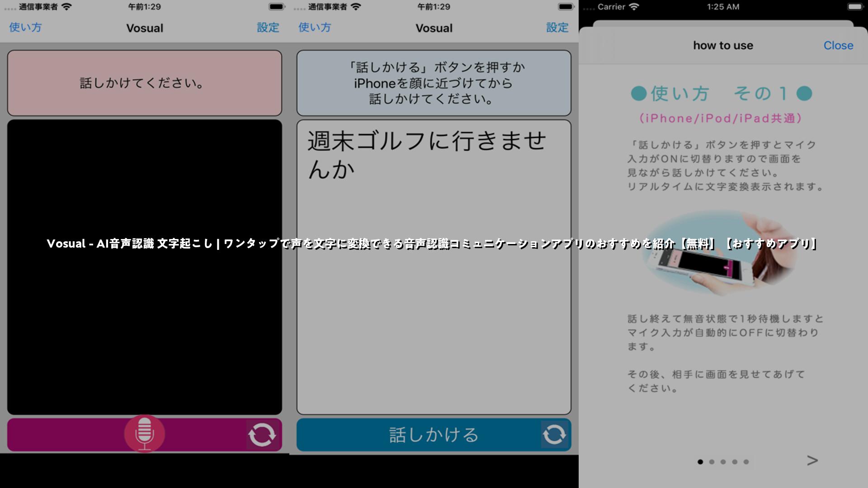
Task: Open 使い方 in the left phone screen
Action: 25,28
